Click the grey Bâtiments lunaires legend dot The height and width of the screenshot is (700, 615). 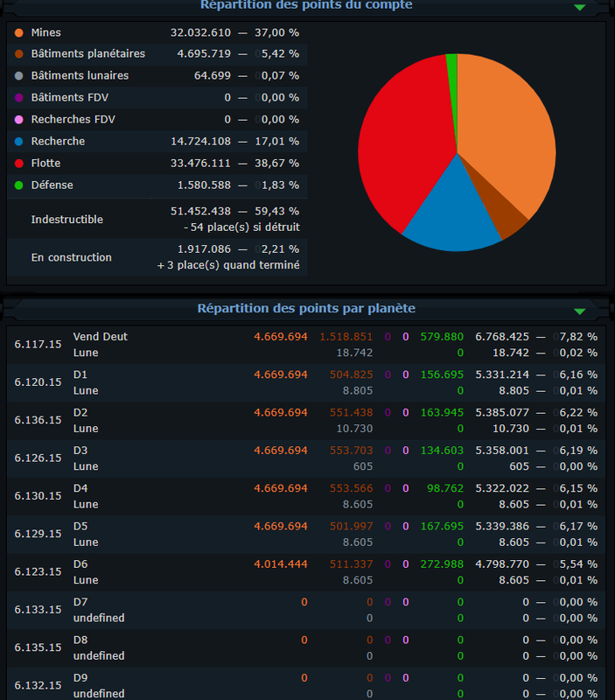coord(18,76)
